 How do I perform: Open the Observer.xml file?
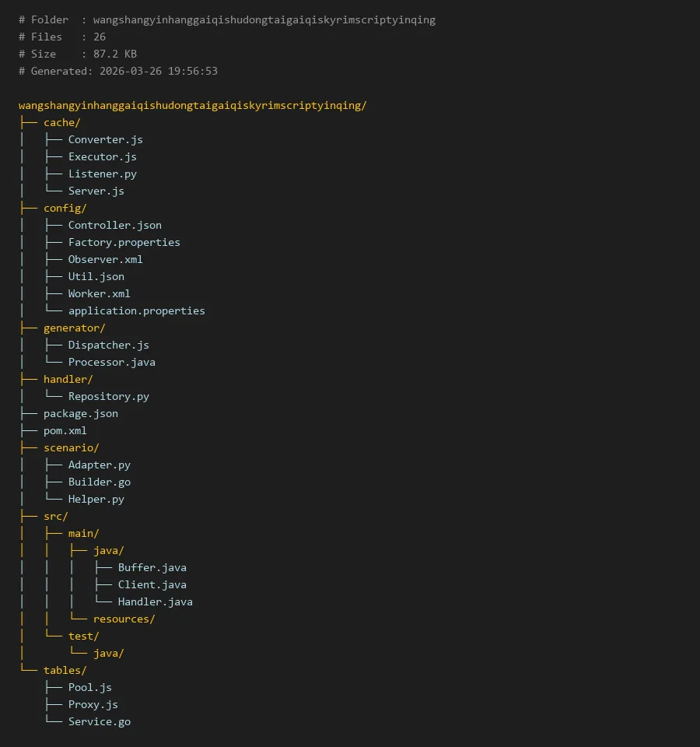105,260
